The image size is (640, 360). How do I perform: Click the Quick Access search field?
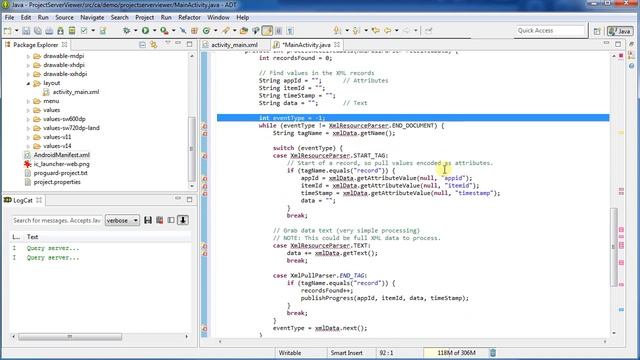(x=551, y=31)
